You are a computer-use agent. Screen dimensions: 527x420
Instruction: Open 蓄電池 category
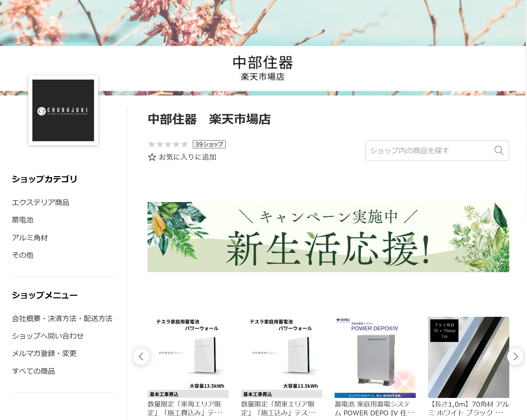pos(23,220)
